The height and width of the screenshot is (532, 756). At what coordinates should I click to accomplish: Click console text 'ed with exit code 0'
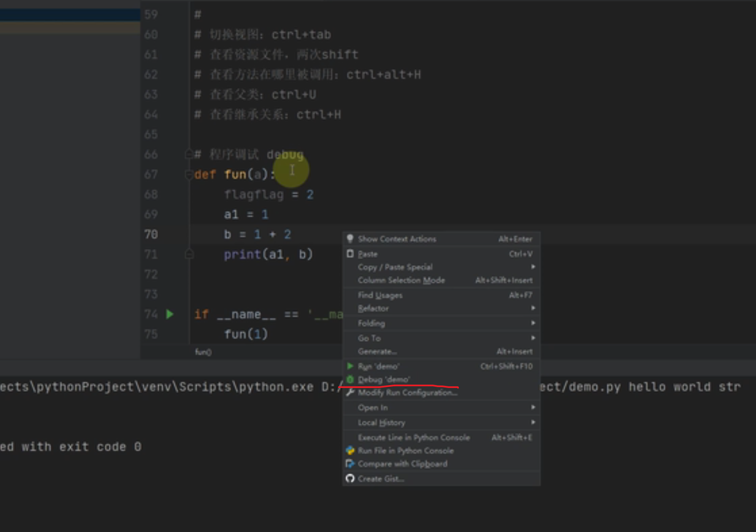71,447
